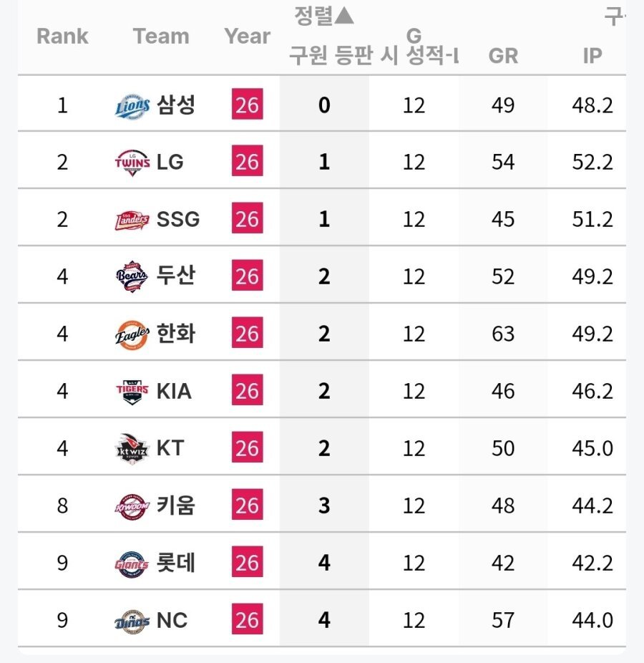Open the 삼성 team name link
The image size is (644, 663).
click(x=176, y=105)
